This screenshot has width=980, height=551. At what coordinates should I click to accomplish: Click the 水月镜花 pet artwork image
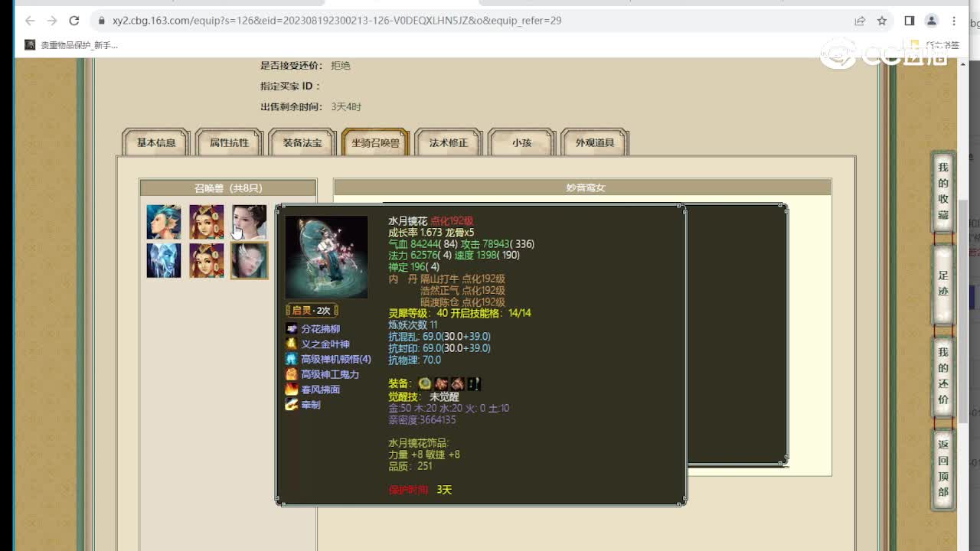pyautogui.click(x=326, y=257)
